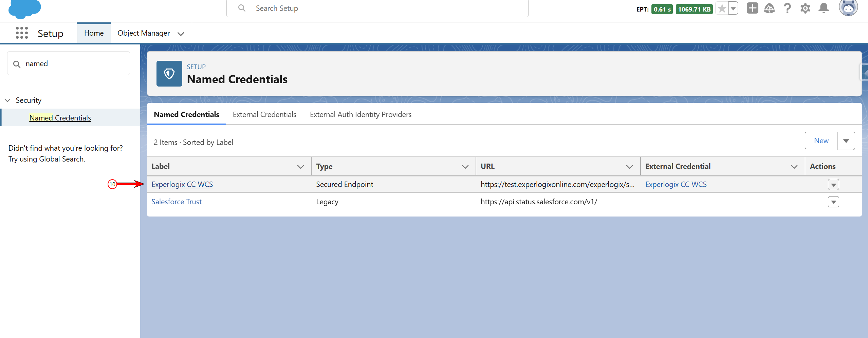This screenshot has height=338, width=868.
Task: Click the EPT 0.61 s badge
Action: tap(662, 9)
